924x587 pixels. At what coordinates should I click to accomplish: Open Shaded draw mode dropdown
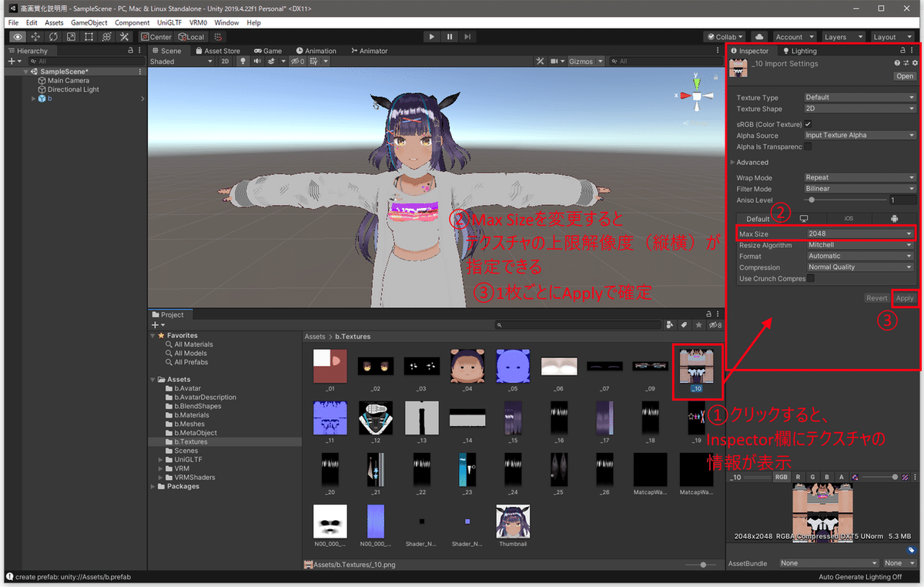(182, 61)
